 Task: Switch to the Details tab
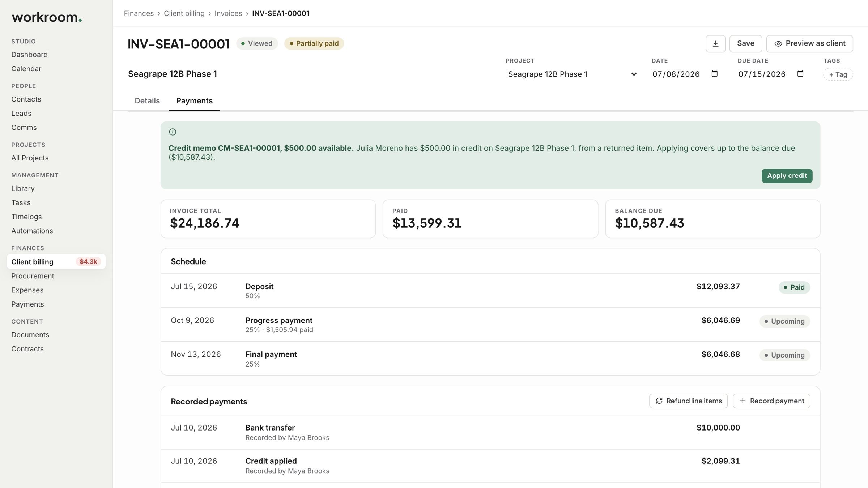pyautogui.click(x=147, y=101)
